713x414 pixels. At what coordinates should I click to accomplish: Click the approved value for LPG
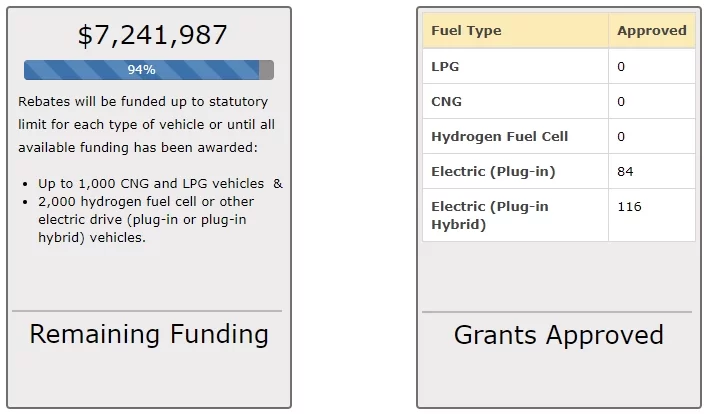(621, 67)
